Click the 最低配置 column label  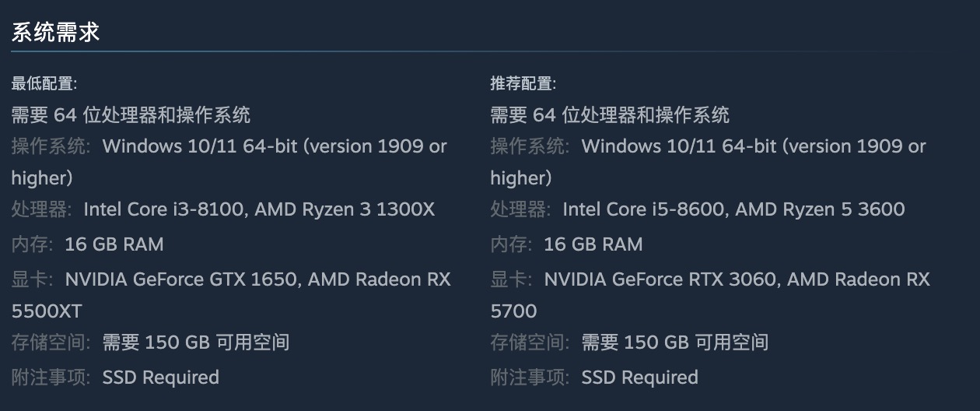coord(44,83)
